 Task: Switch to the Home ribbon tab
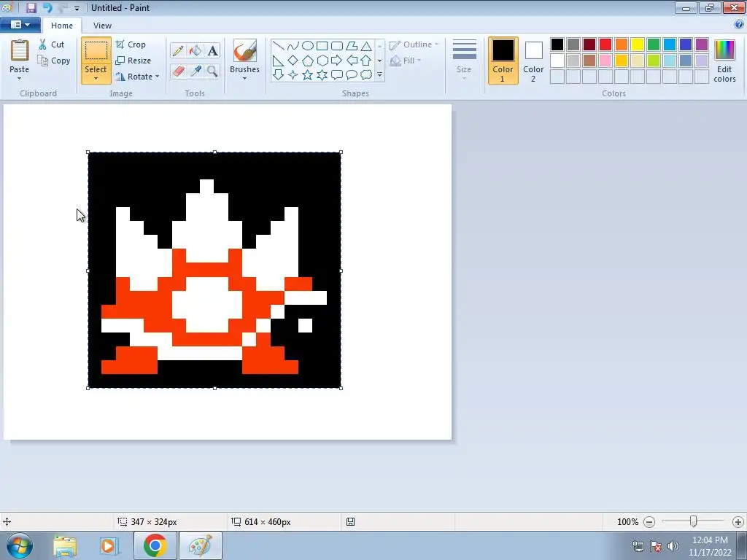tap(62, 26)
